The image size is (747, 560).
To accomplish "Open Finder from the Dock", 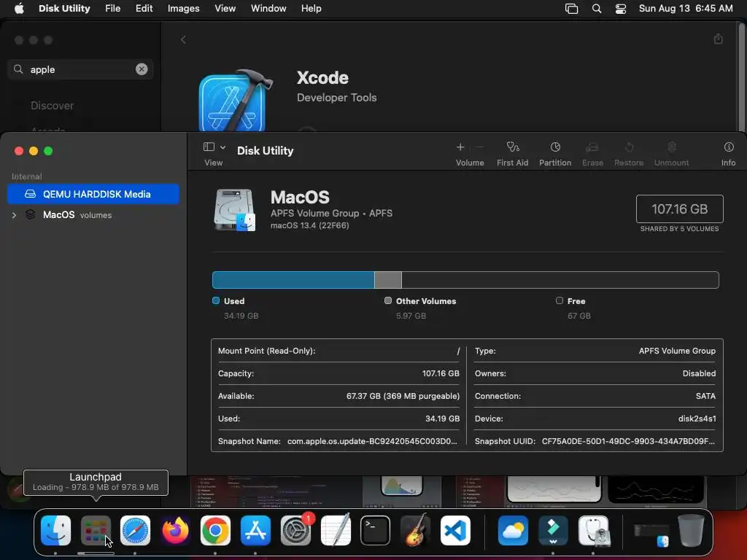I will [55, 531].
